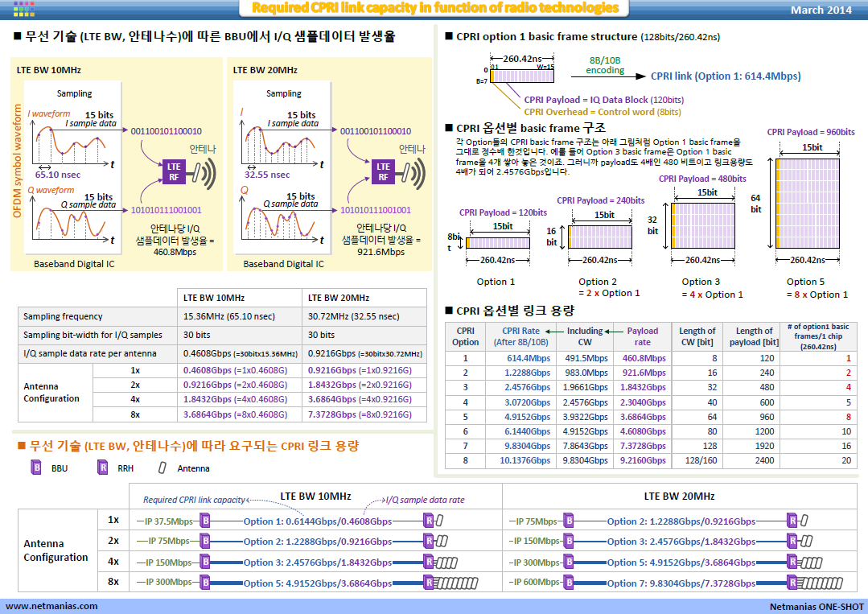Click the Netmanias colored-squares logo

24,8
